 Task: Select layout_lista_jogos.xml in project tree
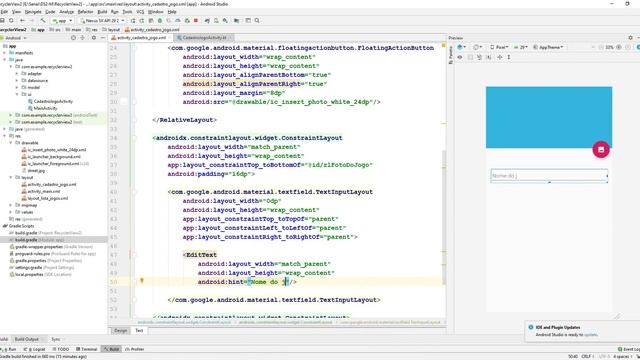48,198
